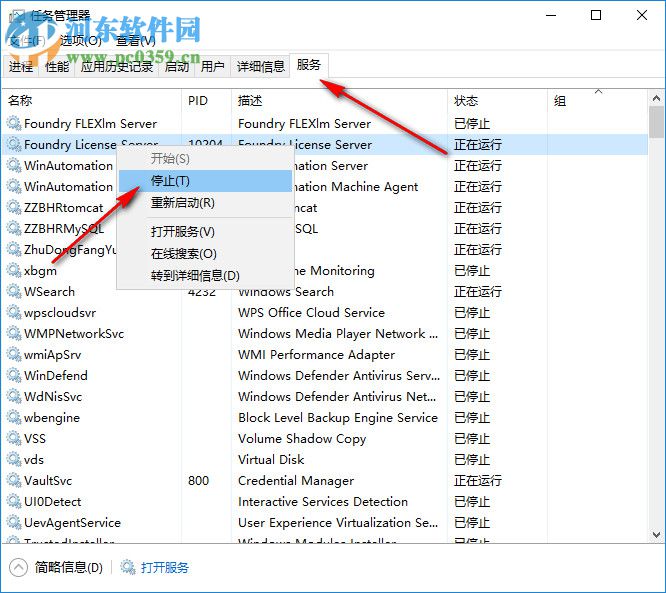Viewport: 666px width, 593px height.
Task: Click the gear icon beside VSS
Action: (x=14, y=438)
